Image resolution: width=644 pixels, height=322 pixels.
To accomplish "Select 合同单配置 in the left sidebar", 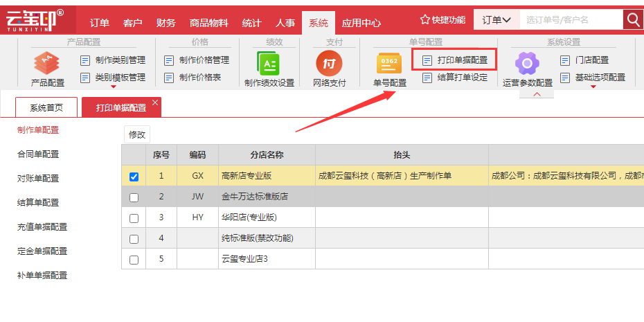I will [x=38, y=154].
